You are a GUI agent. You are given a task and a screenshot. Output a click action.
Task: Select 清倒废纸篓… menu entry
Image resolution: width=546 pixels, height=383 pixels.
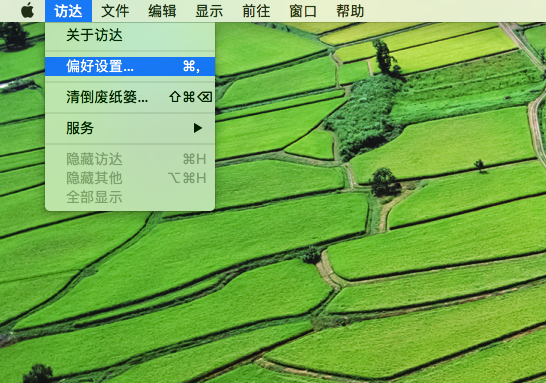(130, 97)
